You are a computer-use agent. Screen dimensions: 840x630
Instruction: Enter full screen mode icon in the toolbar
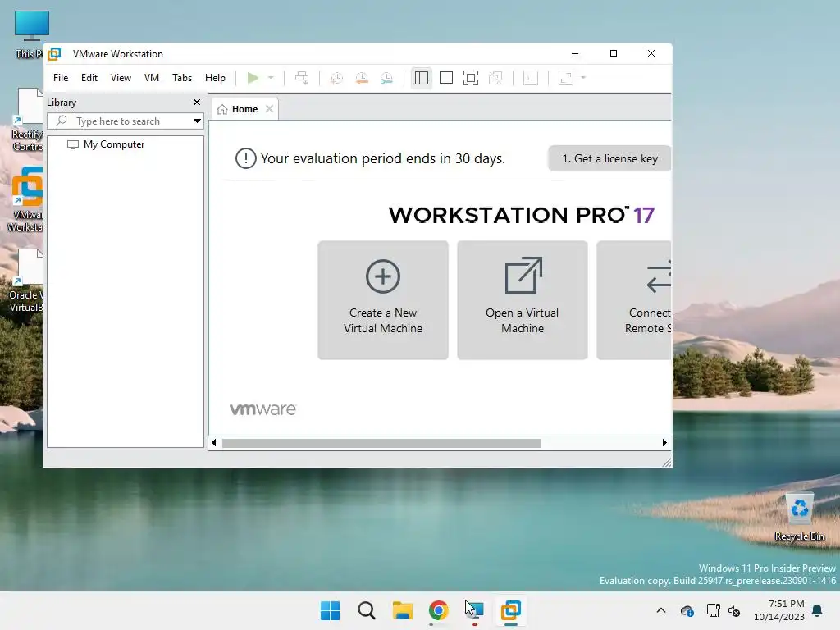pos(471,78)
